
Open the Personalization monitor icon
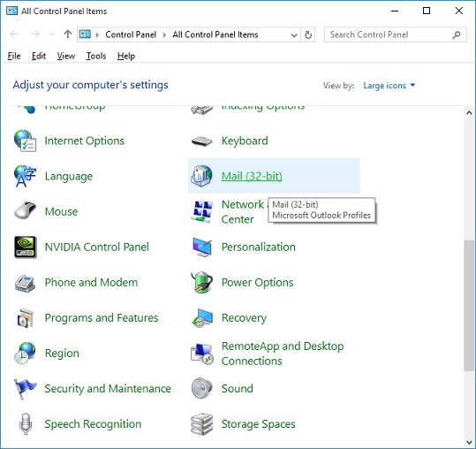point(202,247)
